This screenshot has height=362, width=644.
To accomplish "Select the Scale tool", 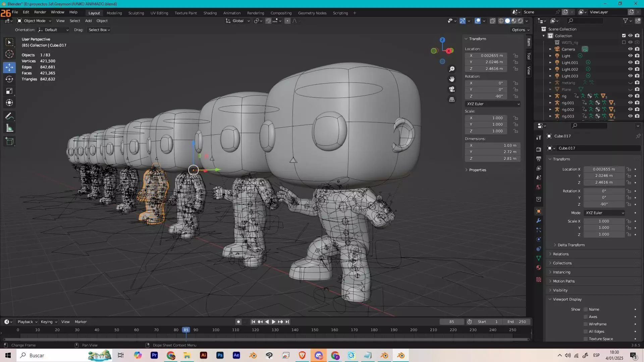I will tap(9, 91).
